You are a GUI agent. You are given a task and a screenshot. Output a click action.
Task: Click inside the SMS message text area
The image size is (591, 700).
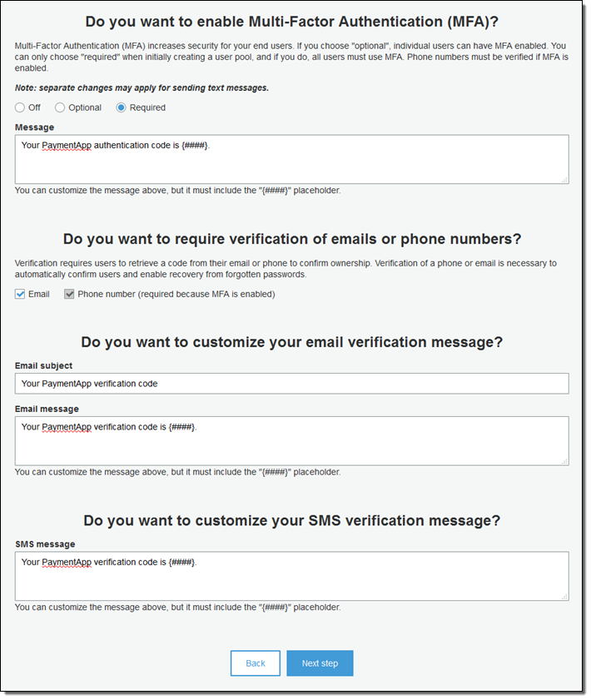pos(291,581)
